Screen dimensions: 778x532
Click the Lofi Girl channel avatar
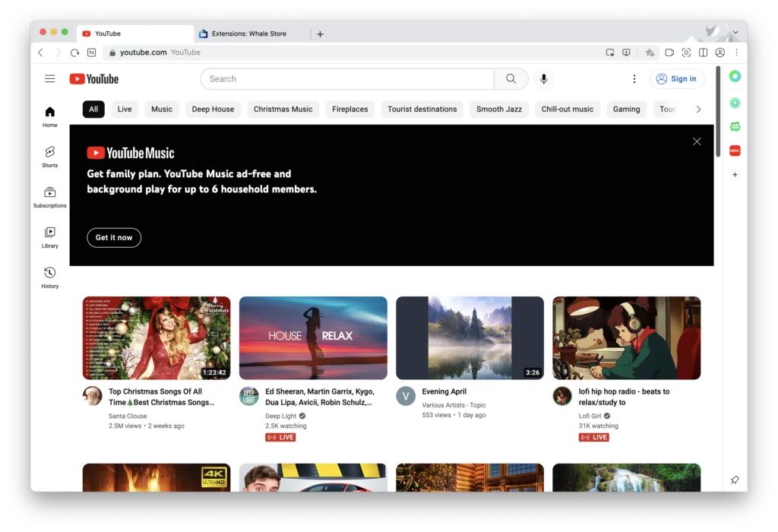pyautogui.click(x=562, y=396)
